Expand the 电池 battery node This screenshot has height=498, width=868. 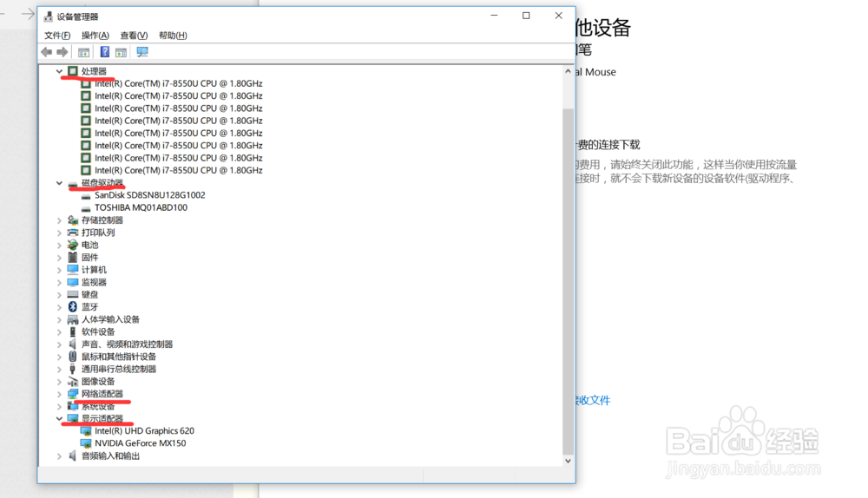click(x=59, y=245)
